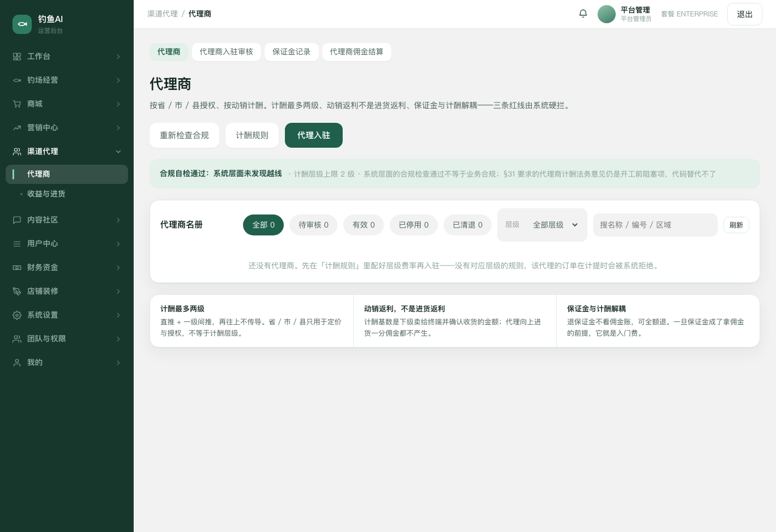Click the 商城 shopping cart icon
The image size is (776, 532).
point(17,104)
